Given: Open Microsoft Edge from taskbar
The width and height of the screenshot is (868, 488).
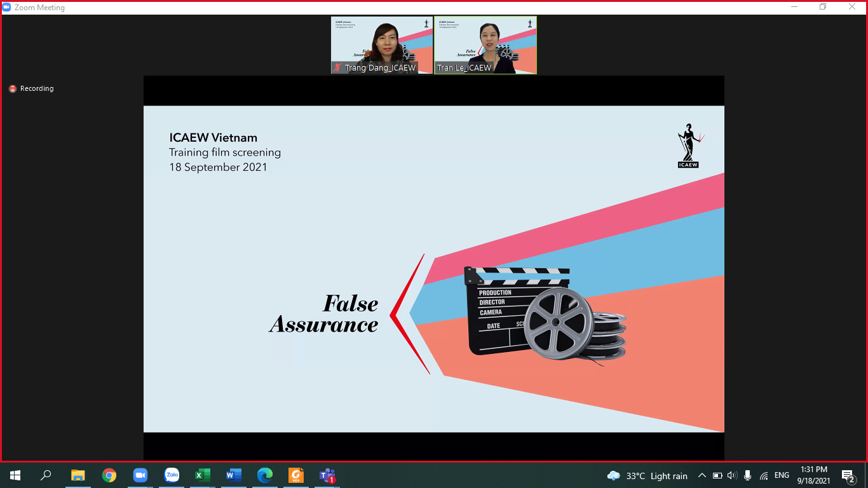Looking at the screenshot, I should [265, 475].
